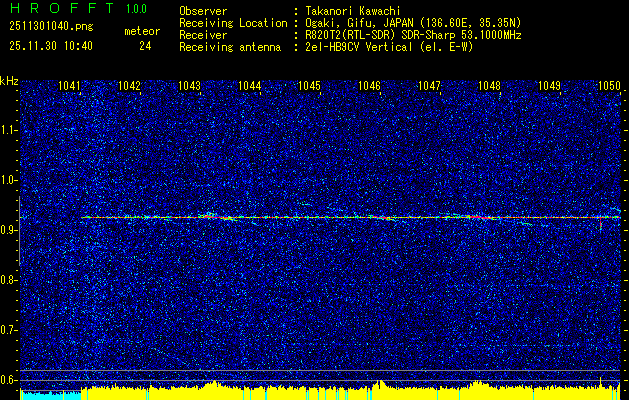Image resolution: width=629 pixels, height=400 pixels.
Task: Click the Observer label
Action: [203, 11]
